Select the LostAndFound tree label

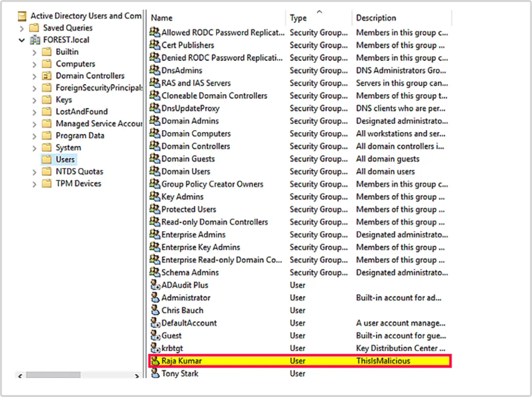coord(81,111)
